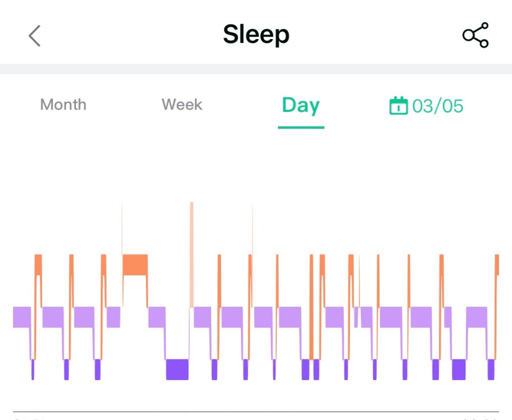Select the widest dark purple block
This screenshot has height=420, width=512.
pyautogui.click(x=177, y=369)
